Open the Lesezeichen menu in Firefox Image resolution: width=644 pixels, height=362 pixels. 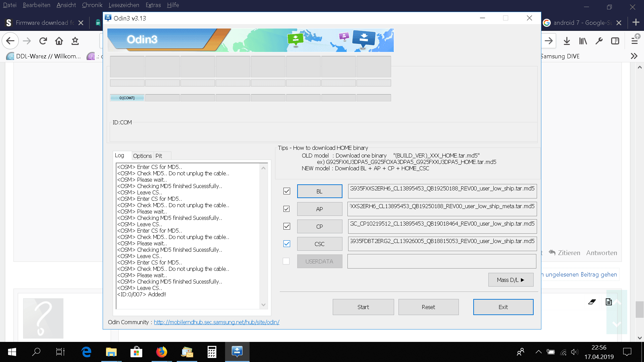124,5
